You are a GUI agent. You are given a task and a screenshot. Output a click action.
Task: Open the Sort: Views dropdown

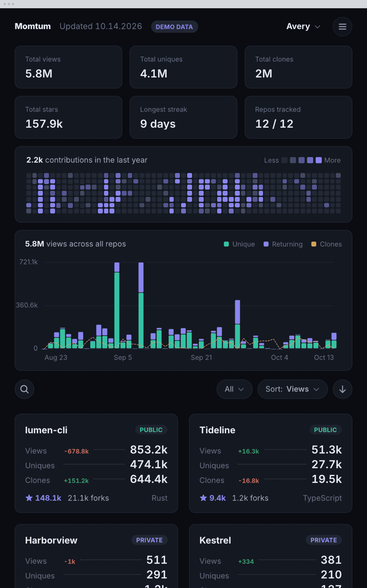(x=292, y=389)
